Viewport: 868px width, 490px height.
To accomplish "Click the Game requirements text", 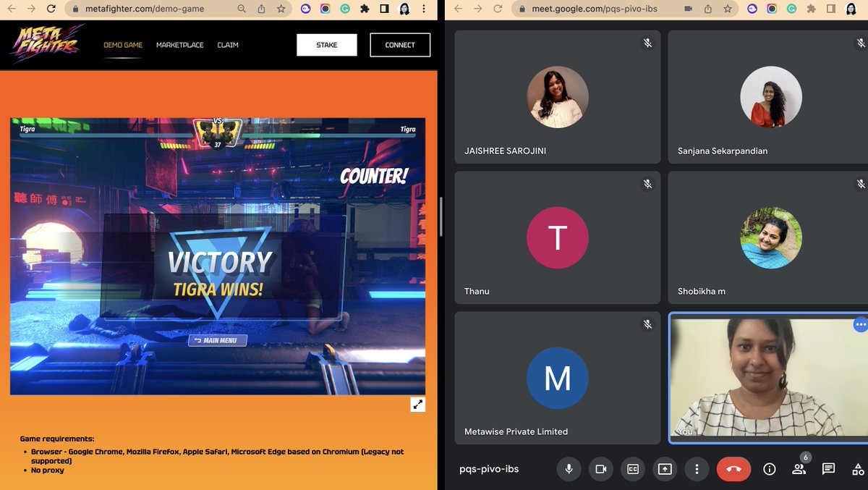I will pos(57,439).
